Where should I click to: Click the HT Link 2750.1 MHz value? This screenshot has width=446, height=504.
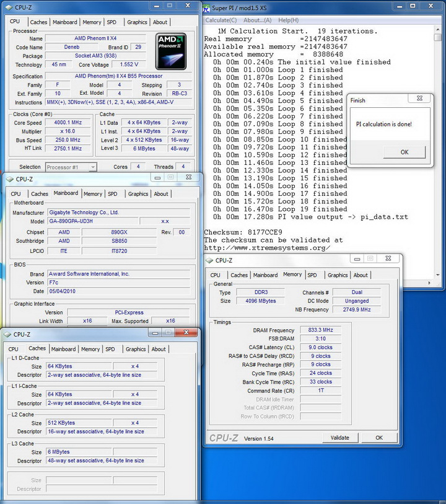point(68,149)
